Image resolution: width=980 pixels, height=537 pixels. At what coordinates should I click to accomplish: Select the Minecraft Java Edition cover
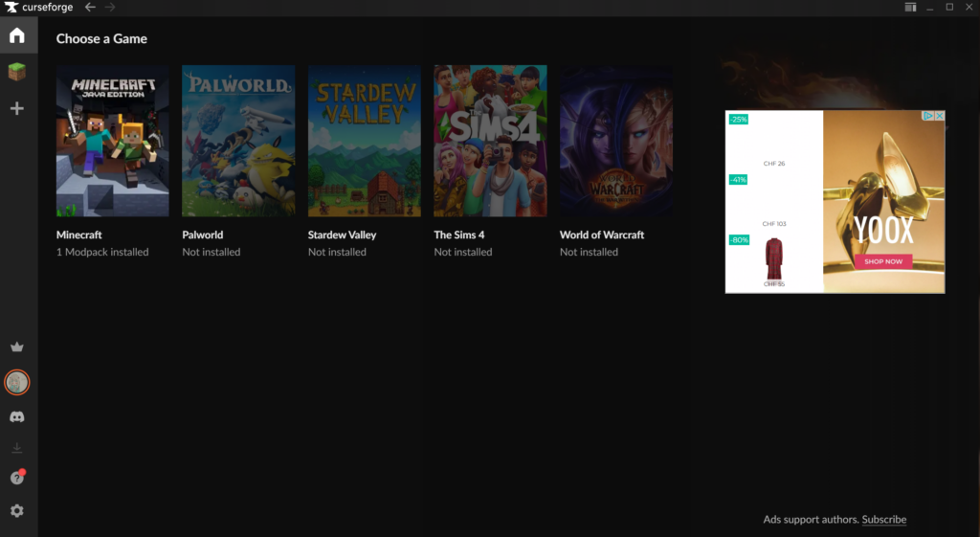[x=112, y=141]
